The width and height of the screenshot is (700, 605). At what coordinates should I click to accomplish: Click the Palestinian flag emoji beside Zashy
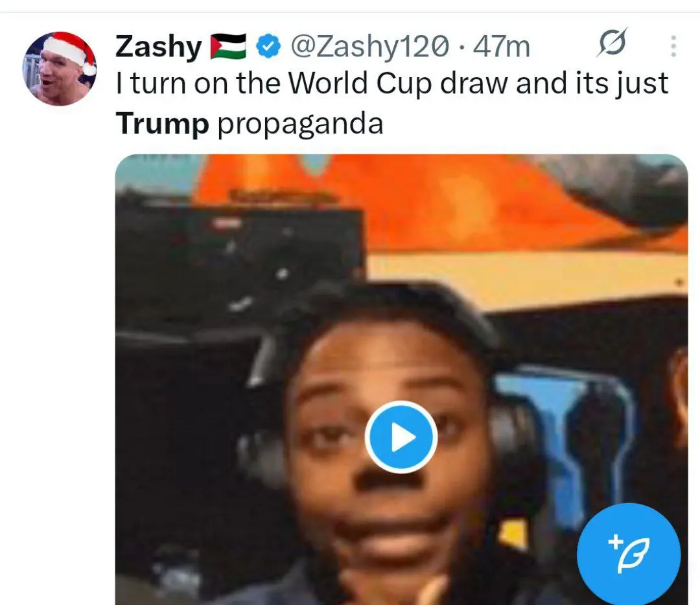(x=228, y=46)
